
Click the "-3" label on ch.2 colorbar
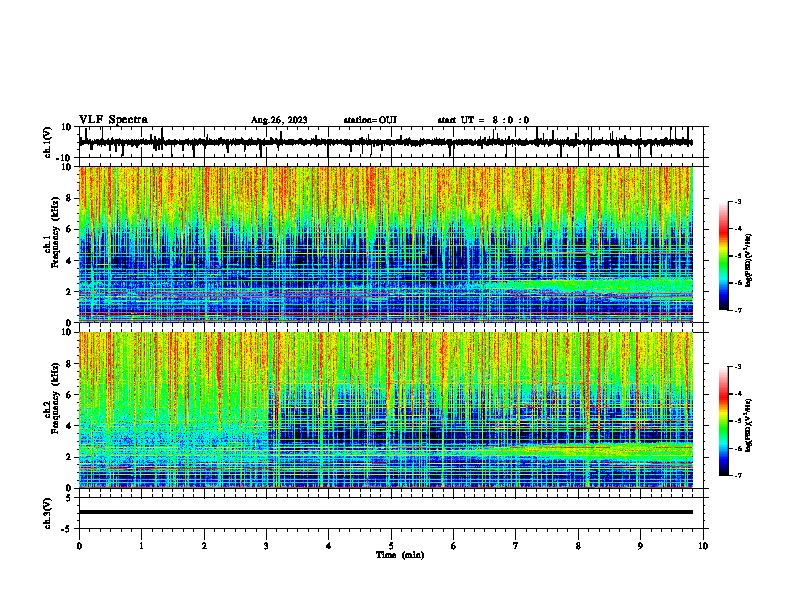pyautogui.click(x=737, y=367)
